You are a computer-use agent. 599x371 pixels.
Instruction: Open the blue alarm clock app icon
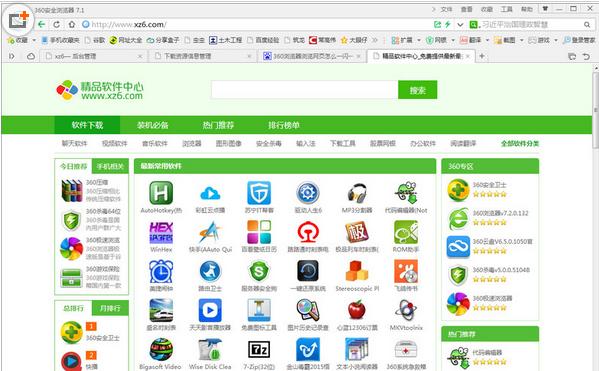click(x=161, y=272)
